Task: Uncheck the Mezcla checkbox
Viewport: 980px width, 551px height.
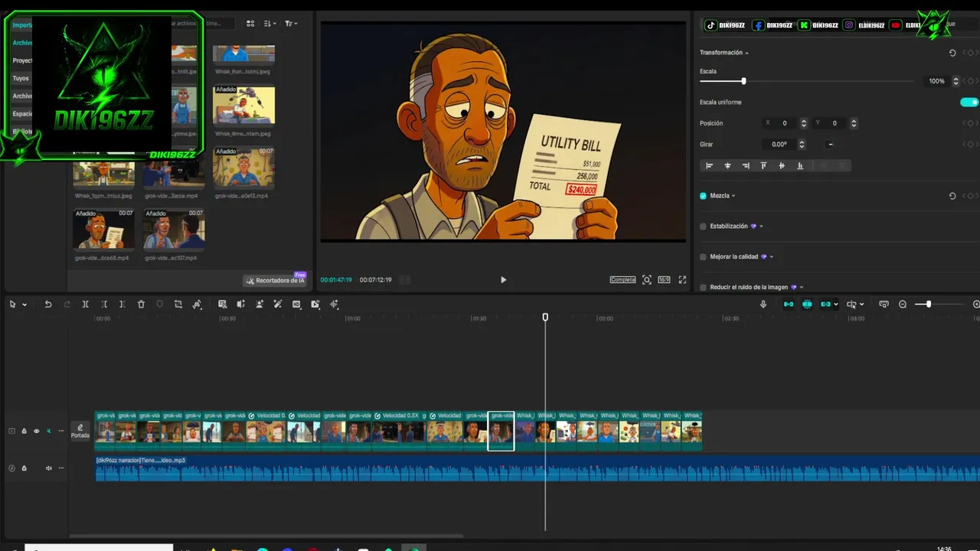Action: (x=703, y=196)
